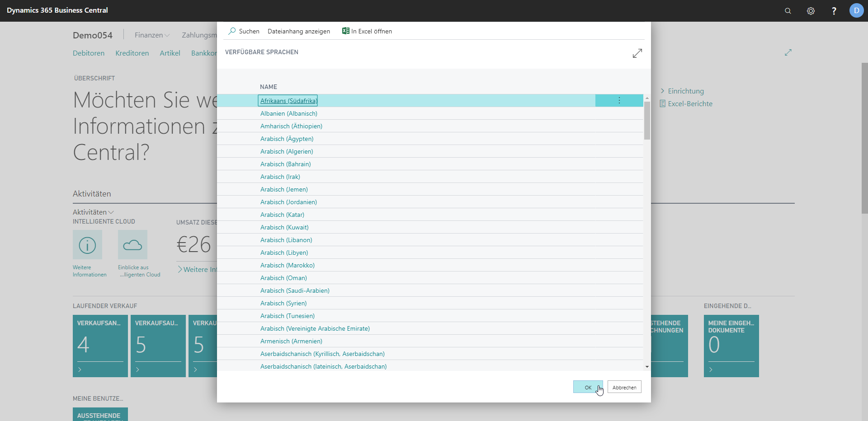Expand the Weitere Informationen link under Umsatz
This screenshot has height=421, width=868.
pyautogui.click(x=198, y=270)
